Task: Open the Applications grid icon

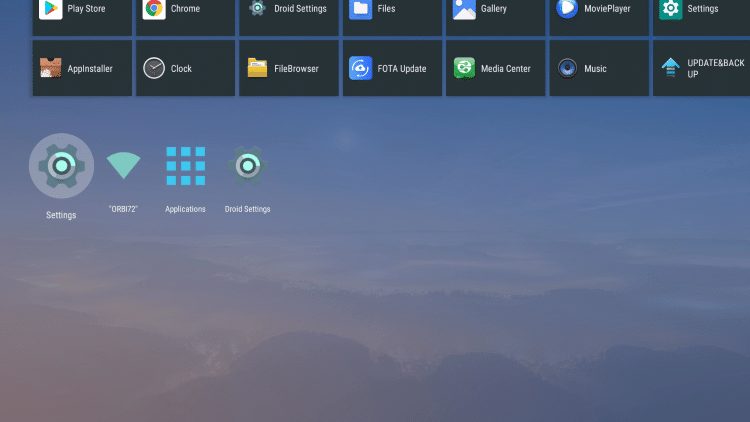Action: click(x=186, y=166)
